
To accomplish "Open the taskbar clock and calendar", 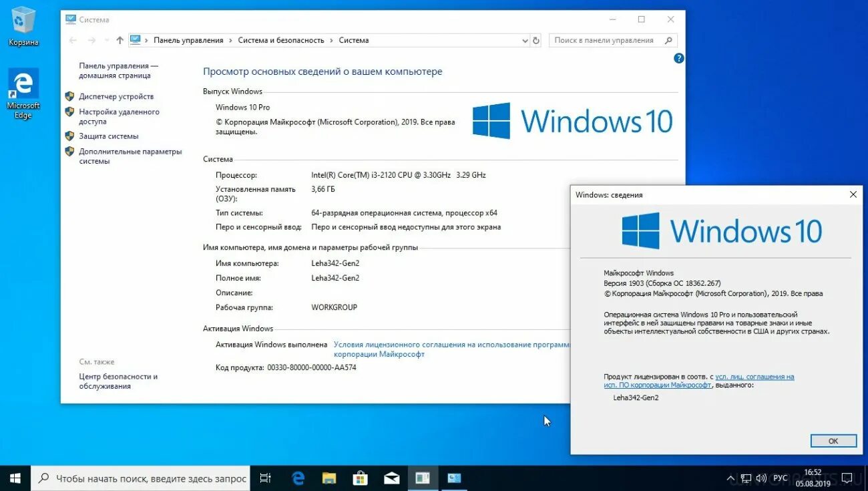I will 813,478.
